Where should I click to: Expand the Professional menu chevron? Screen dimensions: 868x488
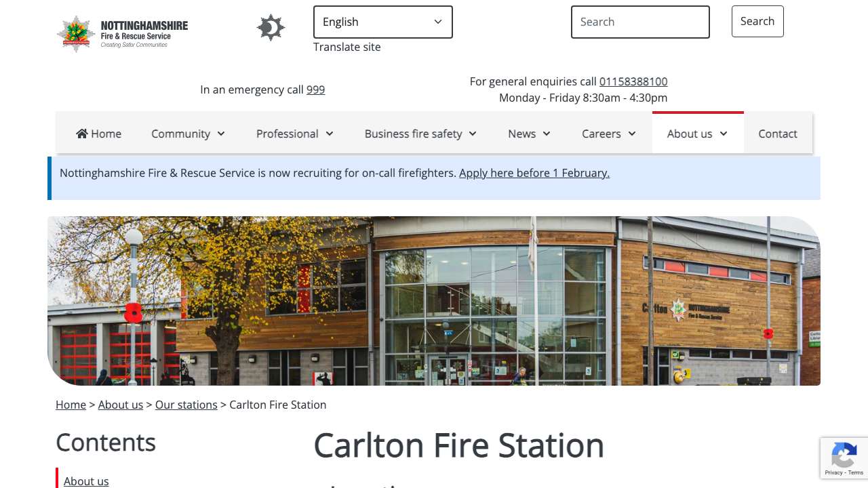coord(330,134)
